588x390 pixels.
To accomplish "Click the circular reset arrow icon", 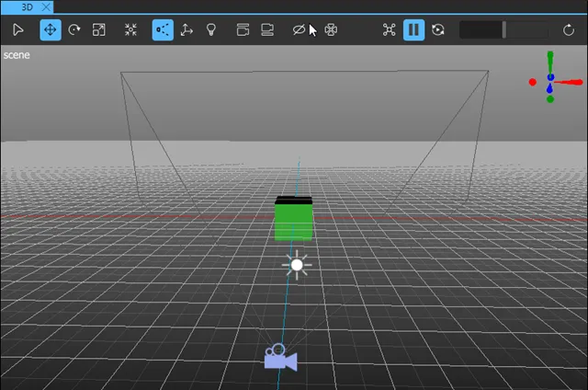I will 569,29.
